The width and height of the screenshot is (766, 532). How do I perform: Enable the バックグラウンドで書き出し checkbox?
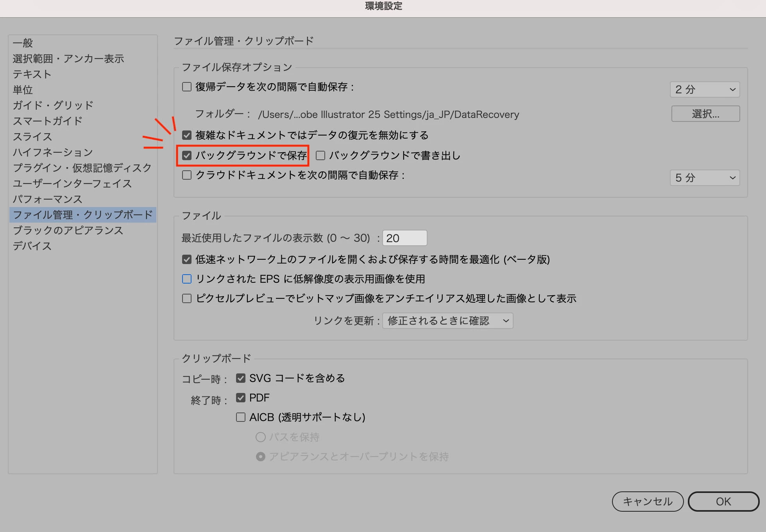(320, 155)
